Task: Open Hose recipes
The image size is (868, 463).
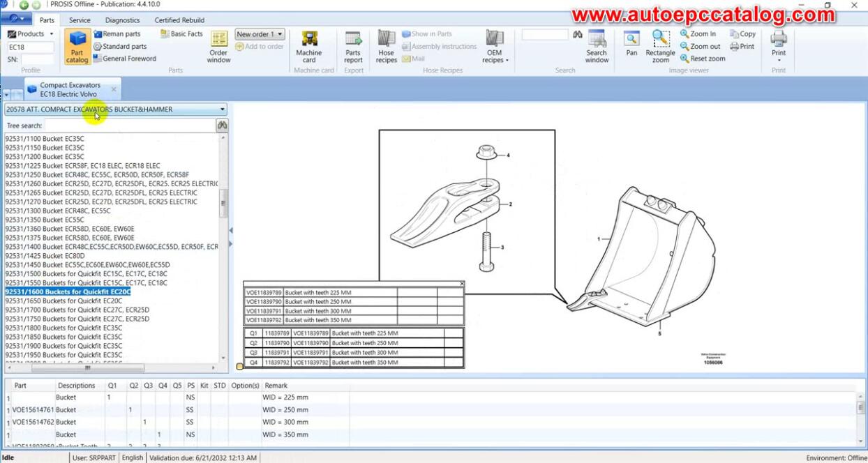Action: click(386, 47)
